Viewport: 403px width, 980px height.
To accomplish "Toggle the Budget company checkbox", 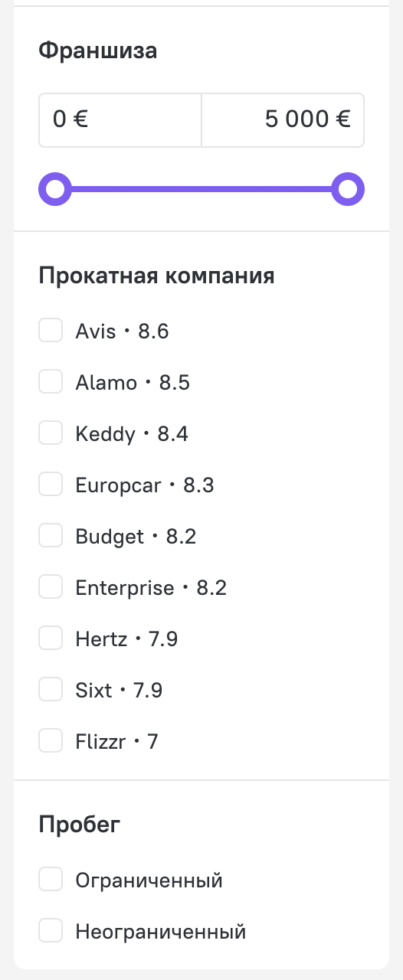I will (51, 537).
